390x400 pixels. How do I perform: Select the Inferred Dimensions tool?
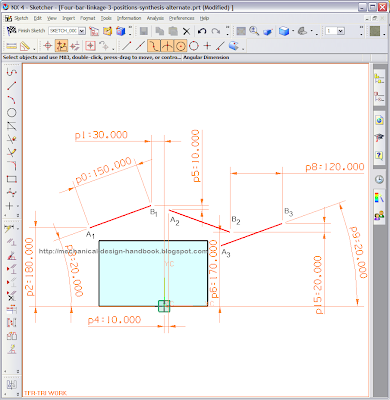[x=9, y=229]
